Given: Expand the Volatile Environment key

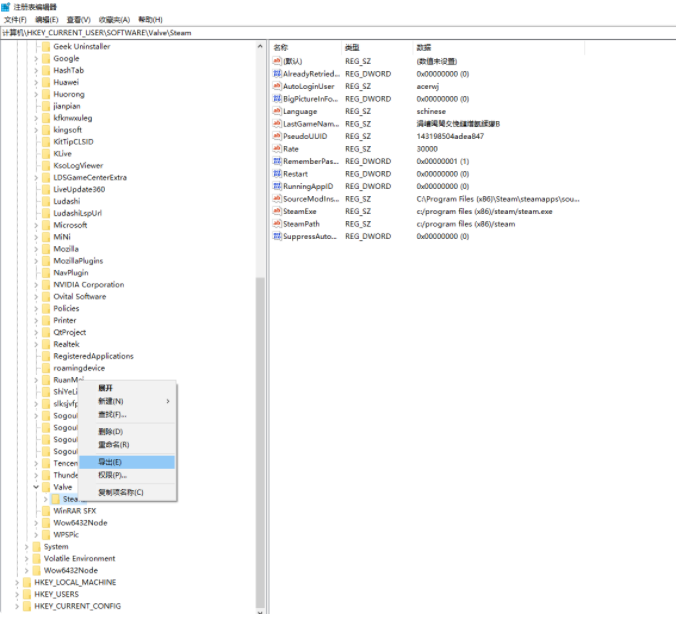Looking at the screenshot, I should pyautogui.click(x=27, y=559).
